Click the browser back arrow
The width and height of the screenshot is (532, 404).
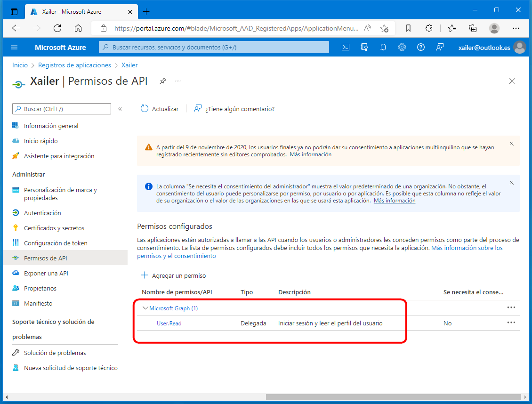click(x=16, y=28)
